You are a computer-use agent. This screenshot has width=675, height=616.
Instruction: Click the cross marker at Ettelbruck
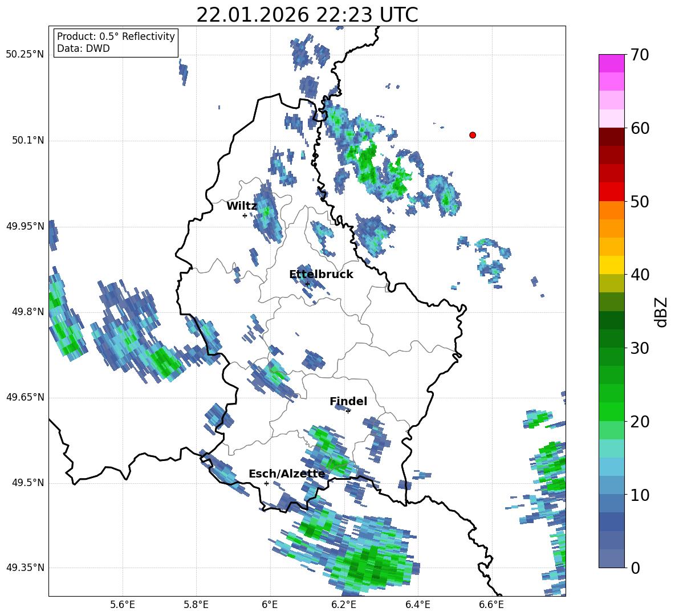click(x=307, y=284)
